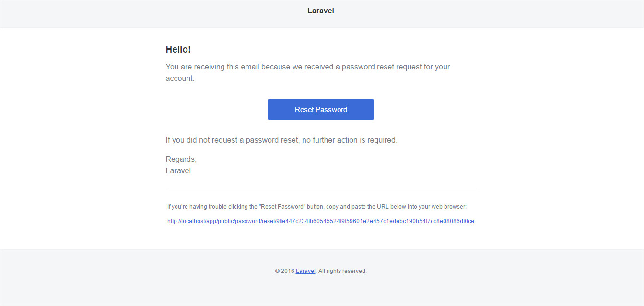
Task: Click the 2016 copyright line in the footer
Action: tap(320, 271)
